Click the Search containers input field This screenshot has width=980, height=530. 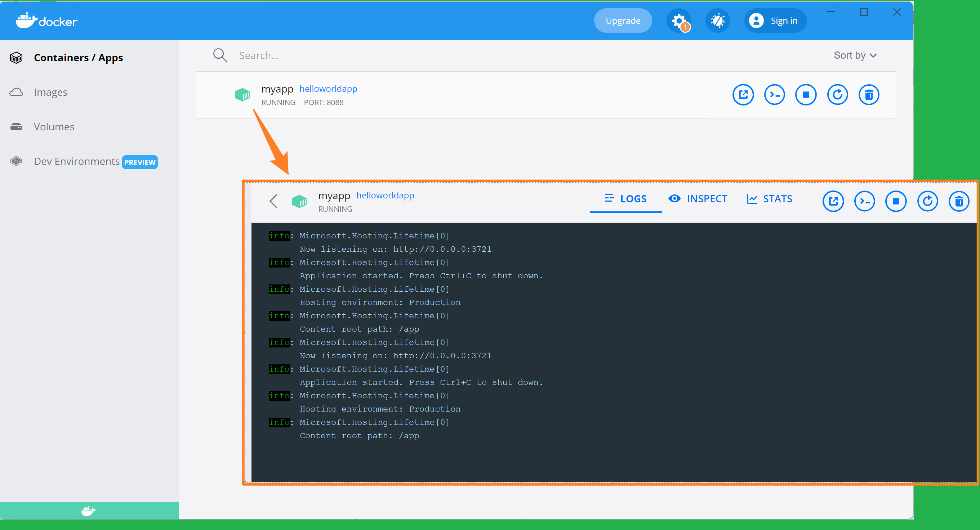(342, 55)
